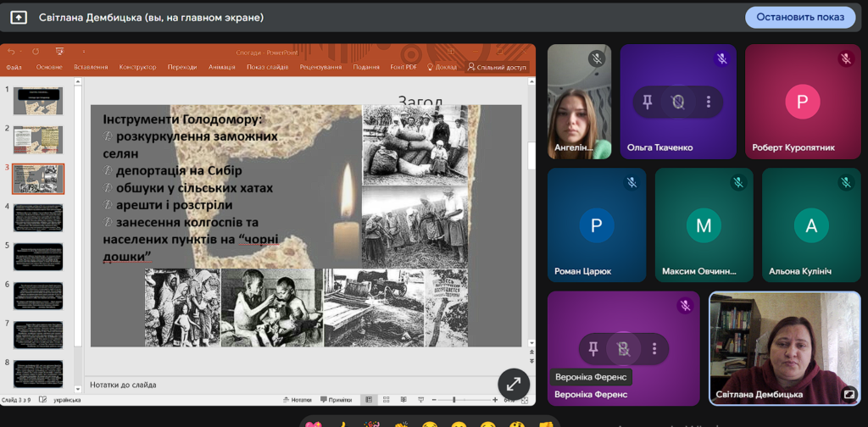This screenshot has height=427, width=868.
Task: Pin Ольга Ткаченко's video tile
Action: coord(648,103)
